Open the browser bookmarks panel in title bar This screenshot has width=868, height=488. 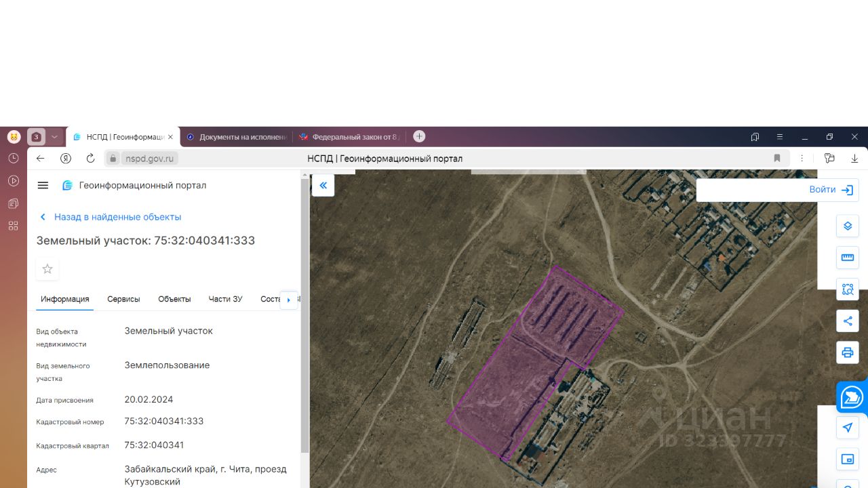point(755,137)
